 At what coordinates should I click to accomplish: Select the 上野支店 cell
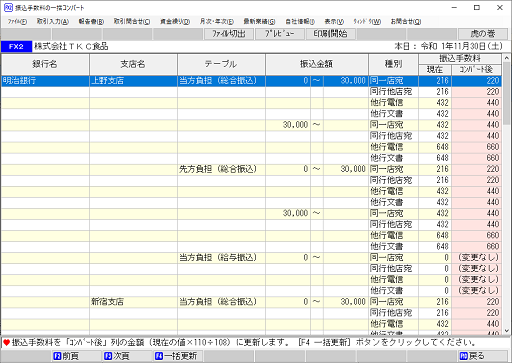pos(133,81)
